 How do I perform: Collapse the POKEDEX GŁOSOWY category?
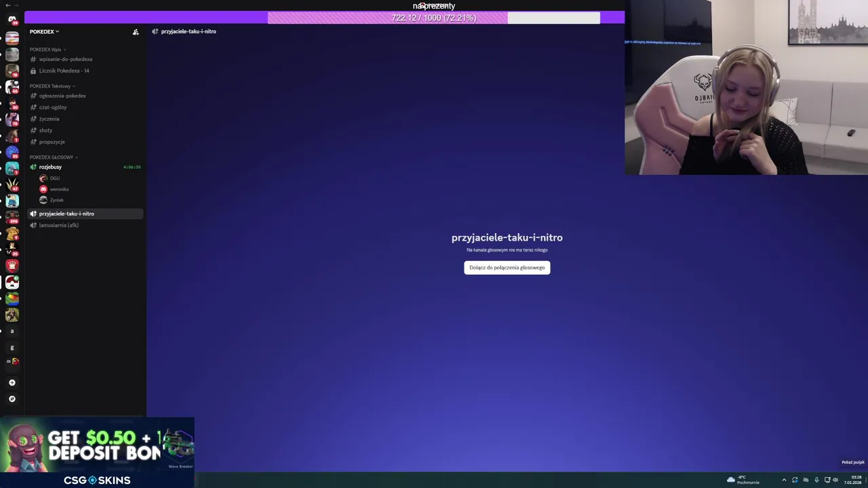pos(54,157)
